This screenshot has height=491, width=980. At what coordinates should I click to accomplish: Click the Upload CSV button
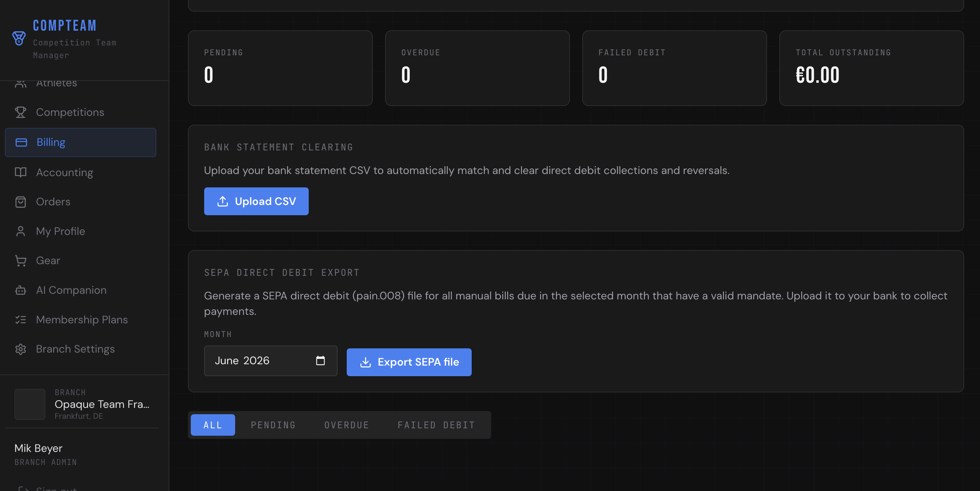click(x=256, y=201)
